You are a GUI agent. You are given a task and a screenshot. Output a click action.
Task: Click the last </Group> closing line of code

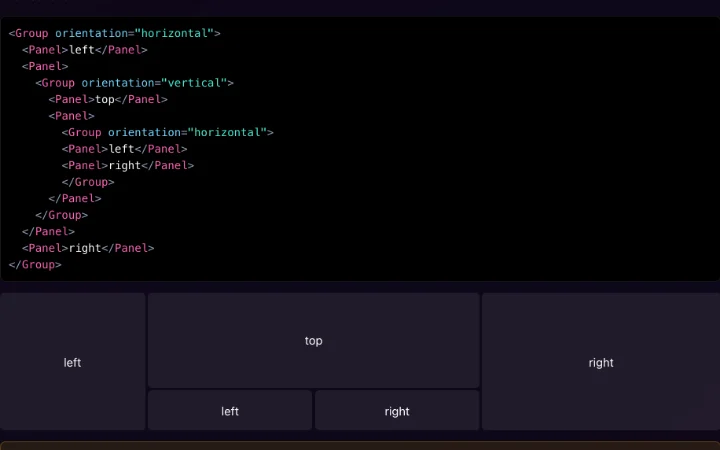tap(35, 264)
